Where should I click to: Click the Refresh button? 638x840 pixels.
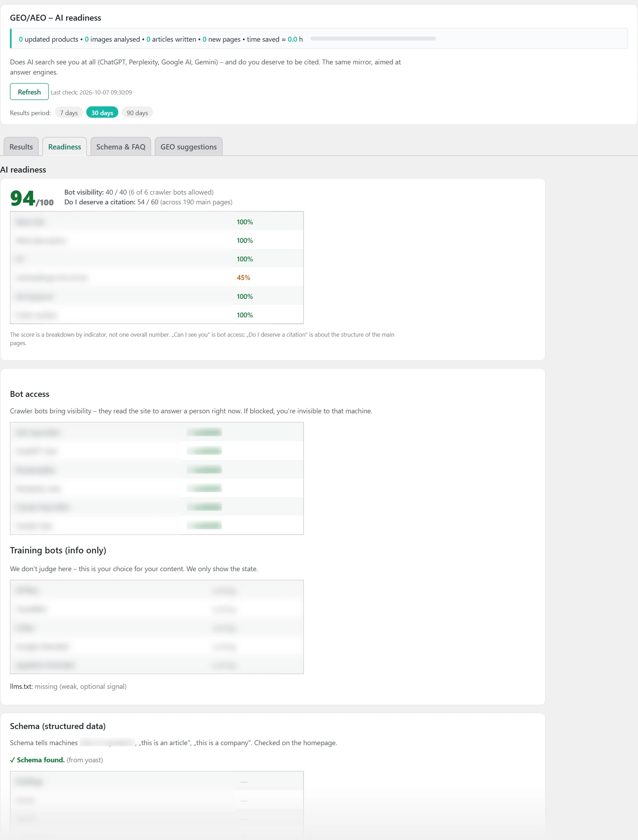click(29, 92)
